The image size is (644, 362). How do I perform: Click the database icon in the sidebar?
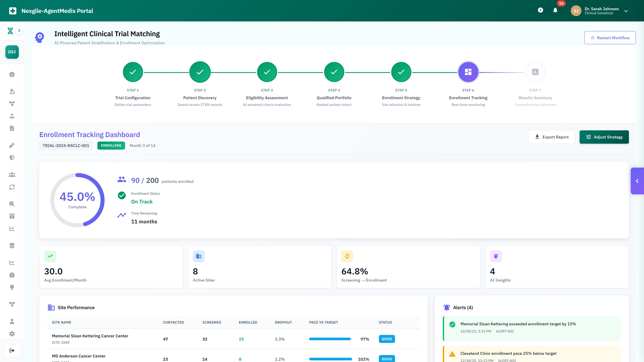12,245
